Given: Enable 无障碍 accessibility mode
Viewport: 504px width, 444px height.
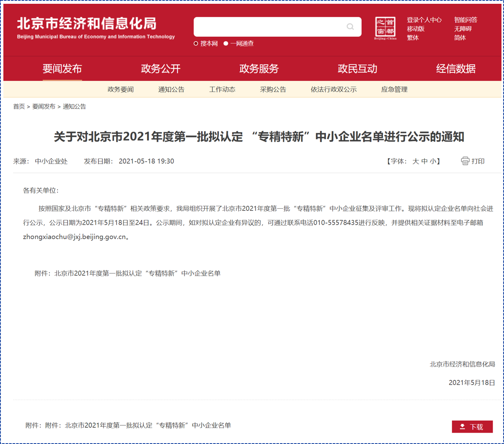Looking at the screenshot, I should tap(463, 29).
